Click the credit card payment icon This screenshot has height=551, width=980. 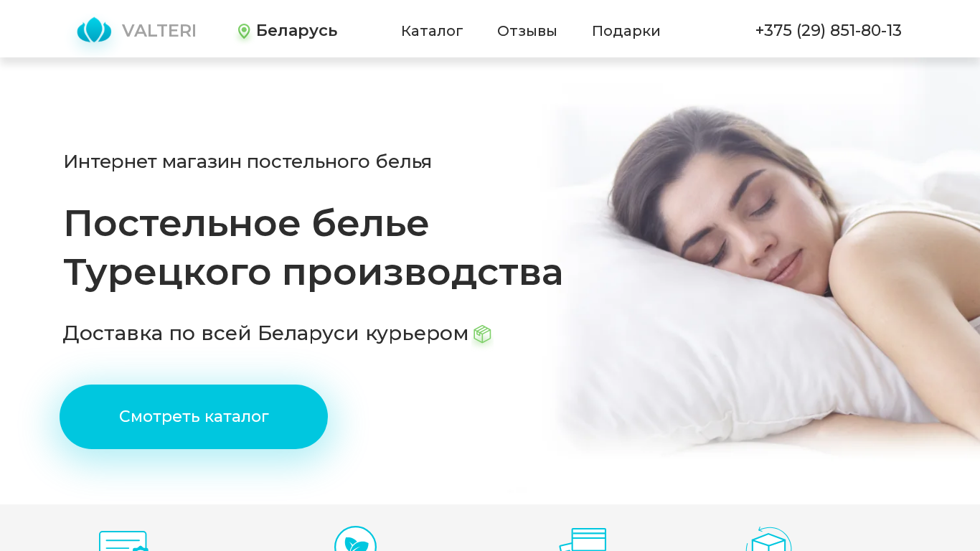pyautogui.click(x=583, y=540)
